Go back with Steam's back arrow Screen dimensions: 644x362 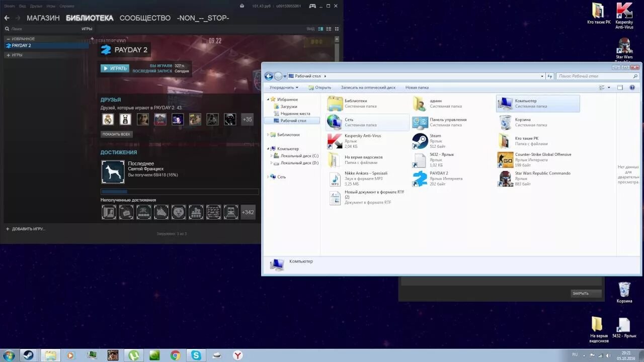click(7, 18)
